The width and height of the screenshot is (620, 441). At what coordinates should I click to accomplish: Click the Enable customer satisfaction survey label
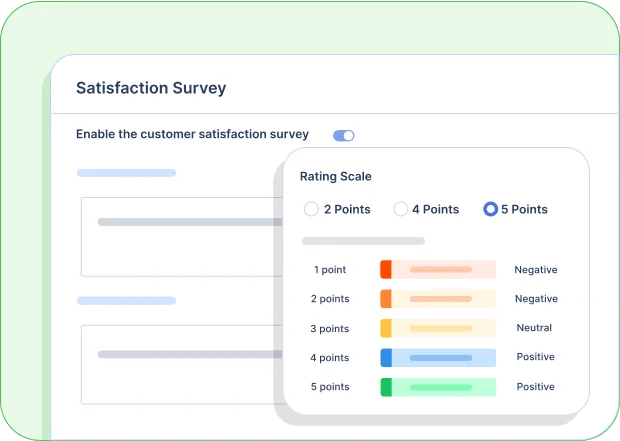pos(192,134)
